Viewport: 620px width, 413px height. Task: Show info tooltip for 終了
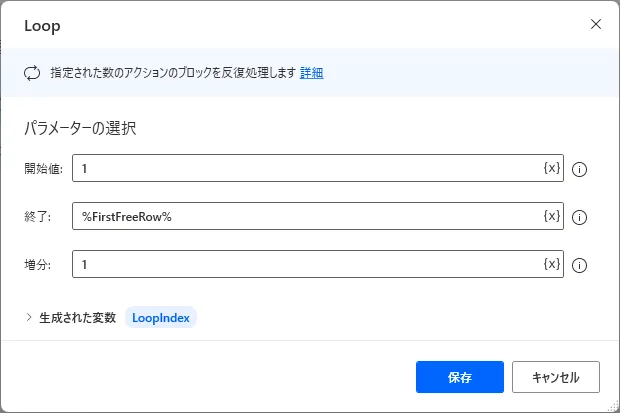[579, 217]
